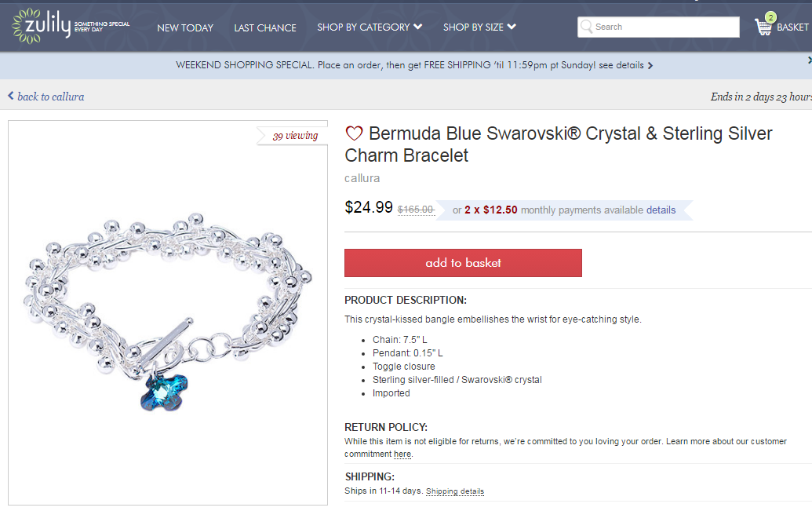Open the New Today tab
Viewport: 812px width, 511px height.
(x=185, y=27)
